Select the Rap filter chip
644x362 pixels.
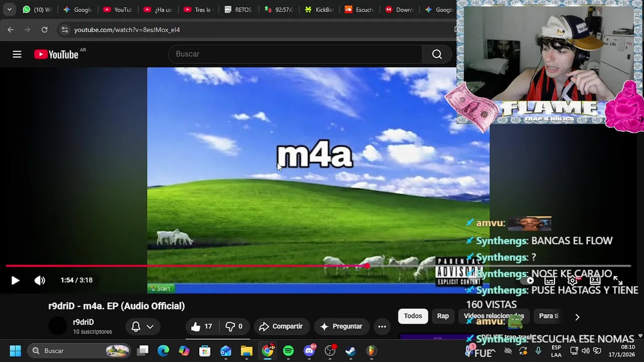coord(443,316)
